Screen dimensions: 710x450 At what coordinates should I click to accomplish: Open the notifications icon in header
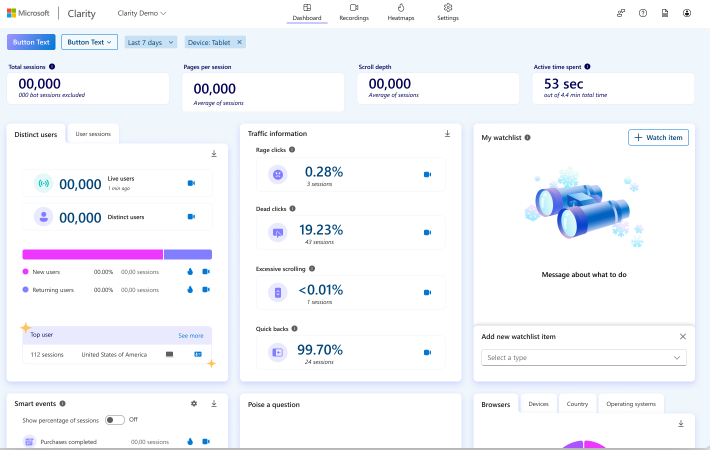(665, 13)
